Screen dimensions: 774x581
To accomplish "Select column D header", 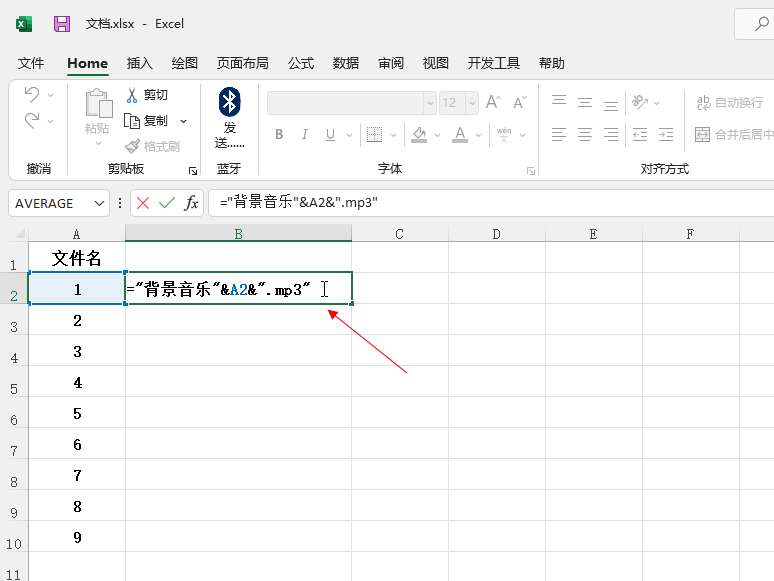I will point(497,233).
